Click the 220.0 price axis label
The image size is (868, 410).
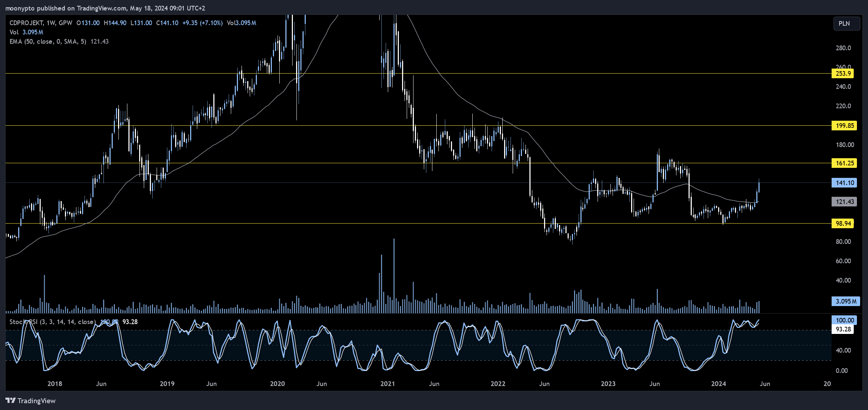(x=843, y=106)
